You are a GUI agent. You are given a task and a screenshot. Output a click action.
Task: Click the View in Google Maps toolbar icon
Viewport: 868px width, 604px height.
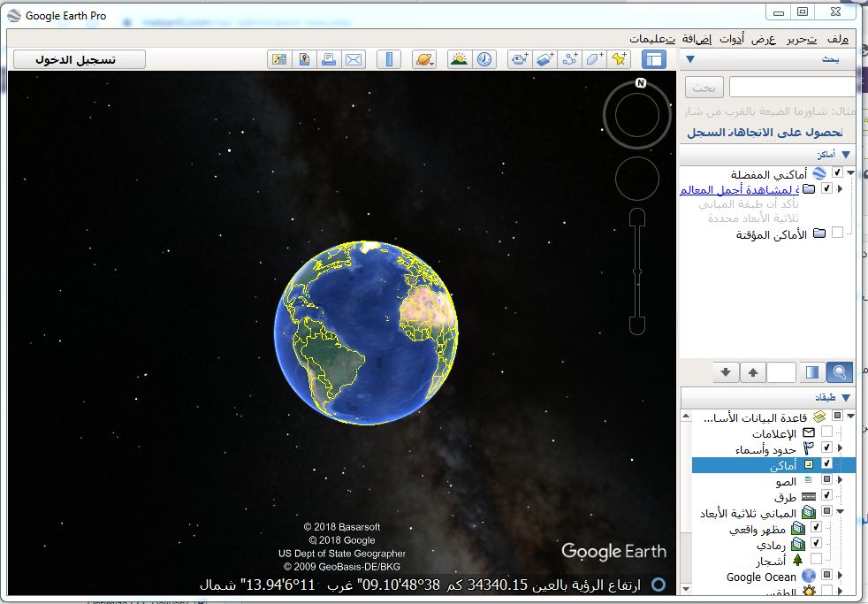279,59
